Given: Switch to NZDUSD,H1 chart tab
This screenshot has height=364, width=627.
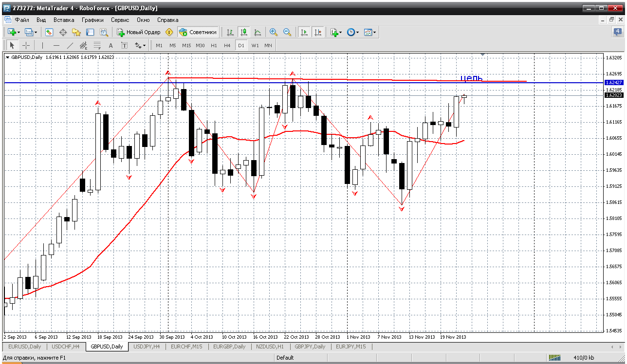Looking at the screenshot, I should (270, 346).
